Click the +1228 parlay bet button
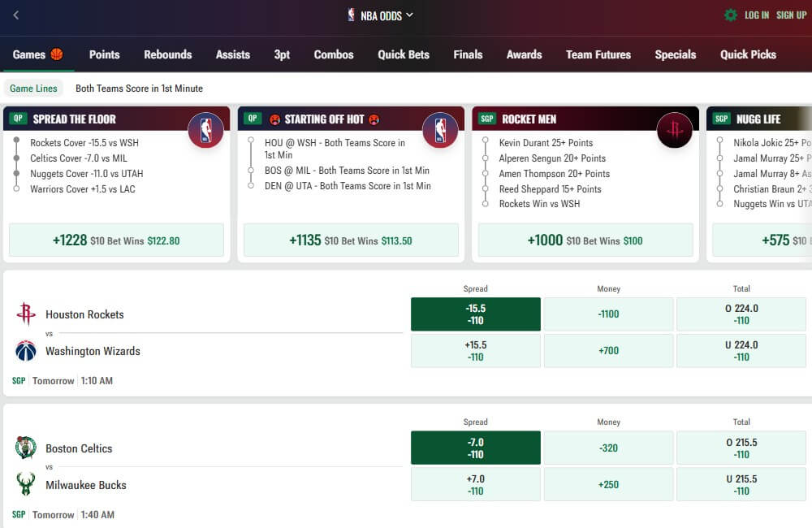 pyautogui.click(x=116, y=240)
